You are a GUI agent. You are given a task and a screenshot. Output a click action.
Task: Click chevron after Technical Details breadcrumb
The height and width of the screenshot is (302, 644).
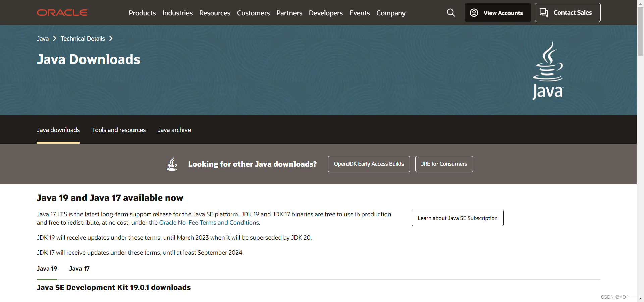point(111,39)
